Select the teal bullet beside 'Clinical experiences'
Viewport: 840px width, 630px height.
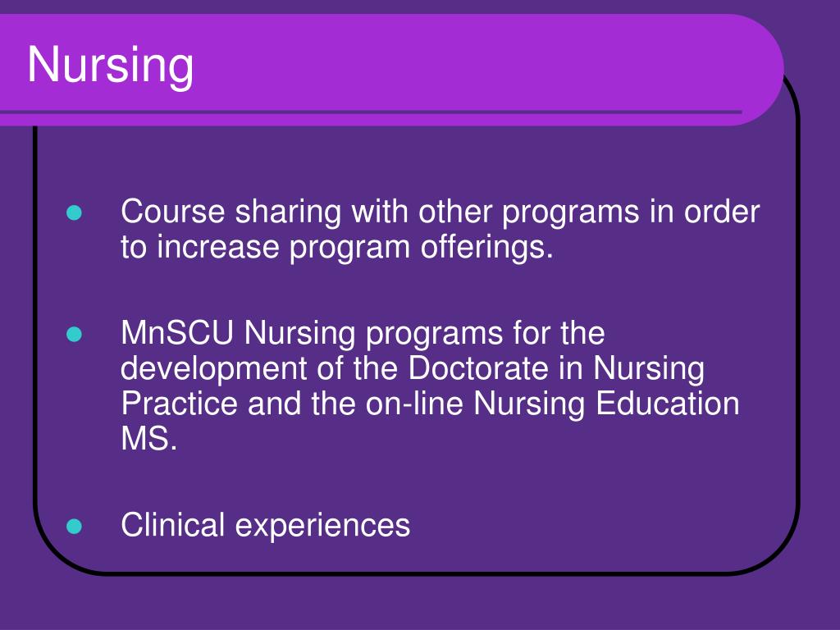click(75, 526)
